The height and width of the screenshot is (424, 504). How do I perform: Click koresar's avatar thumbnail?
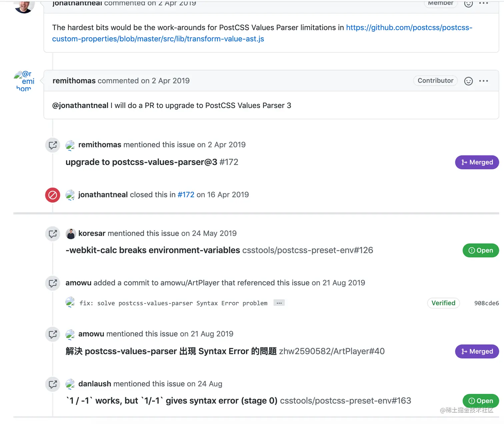71,234
